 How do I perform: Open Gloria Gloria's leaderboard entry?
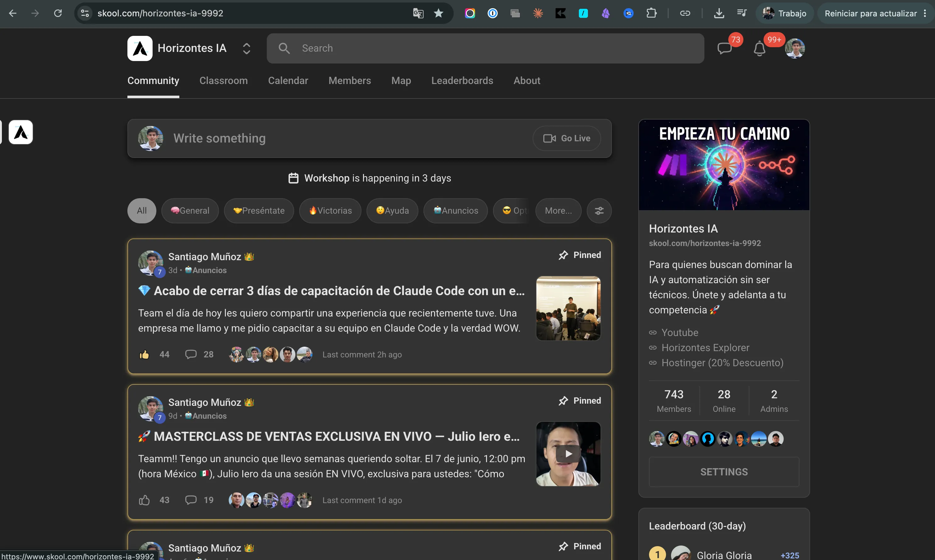tap(724, 555)
